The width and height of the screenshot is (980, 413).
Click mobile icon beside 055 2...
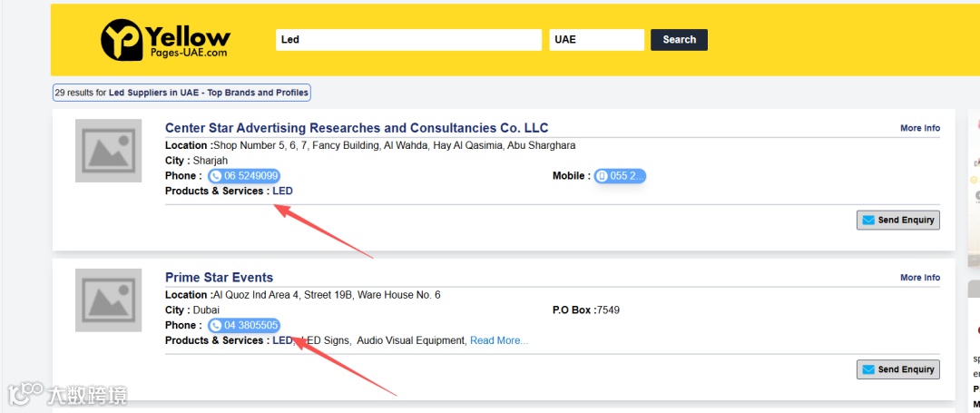(x=602, y=176)
